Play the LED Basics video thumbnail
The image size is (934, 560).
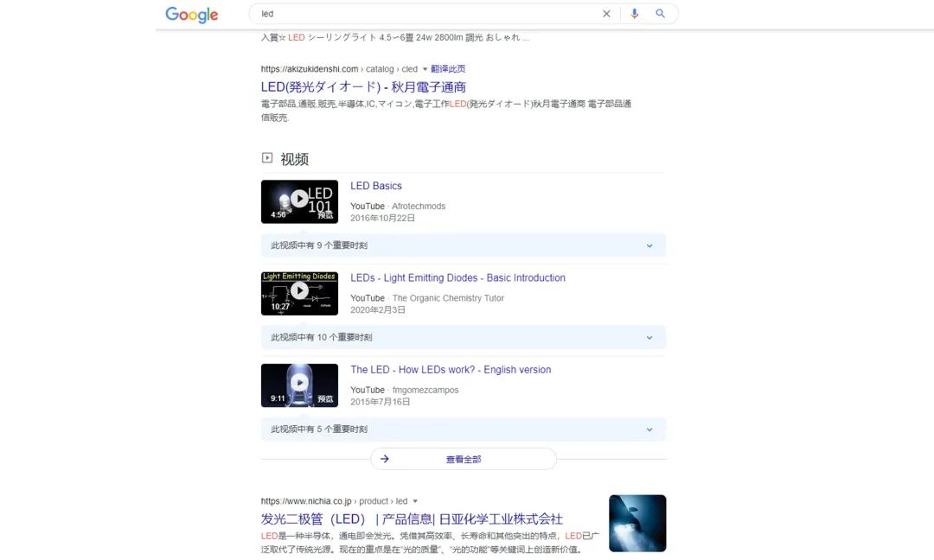pos(299,200)
